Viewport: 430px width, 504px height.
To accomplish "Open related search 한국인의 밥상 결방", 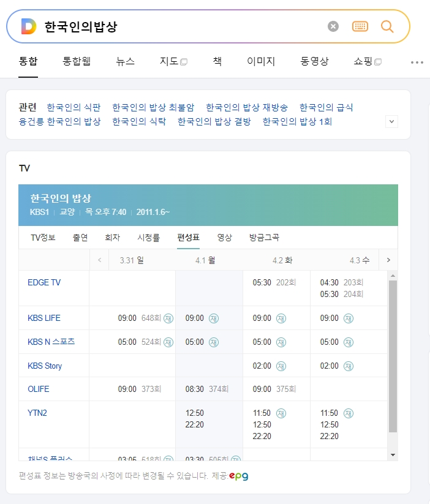I will [x=214, y=121].
